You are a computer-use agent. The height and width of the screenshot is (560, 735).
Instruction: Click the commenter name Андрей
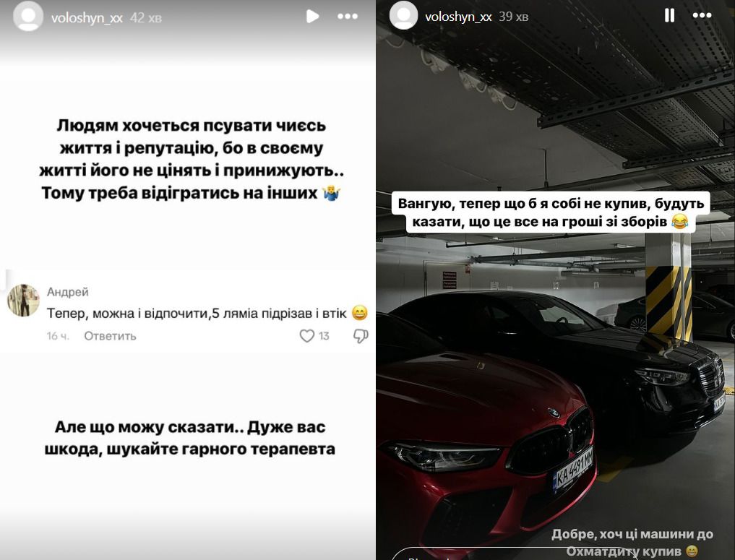click(67, 292)
